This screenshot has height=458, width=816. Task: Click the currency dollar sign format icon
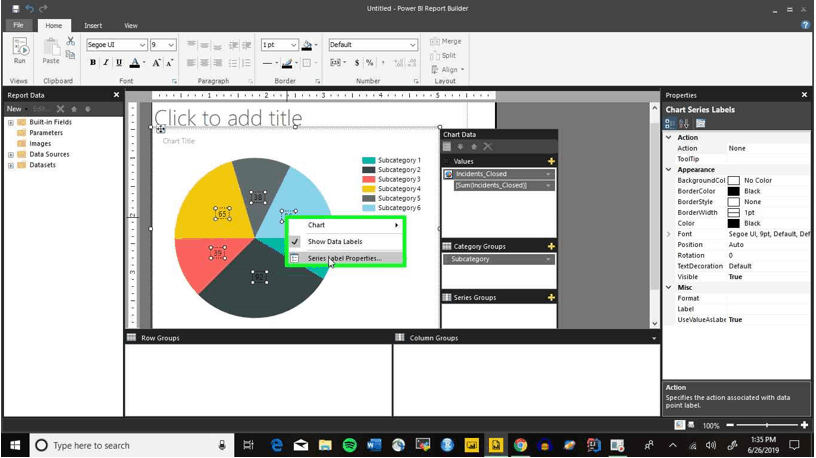[356, 63]
